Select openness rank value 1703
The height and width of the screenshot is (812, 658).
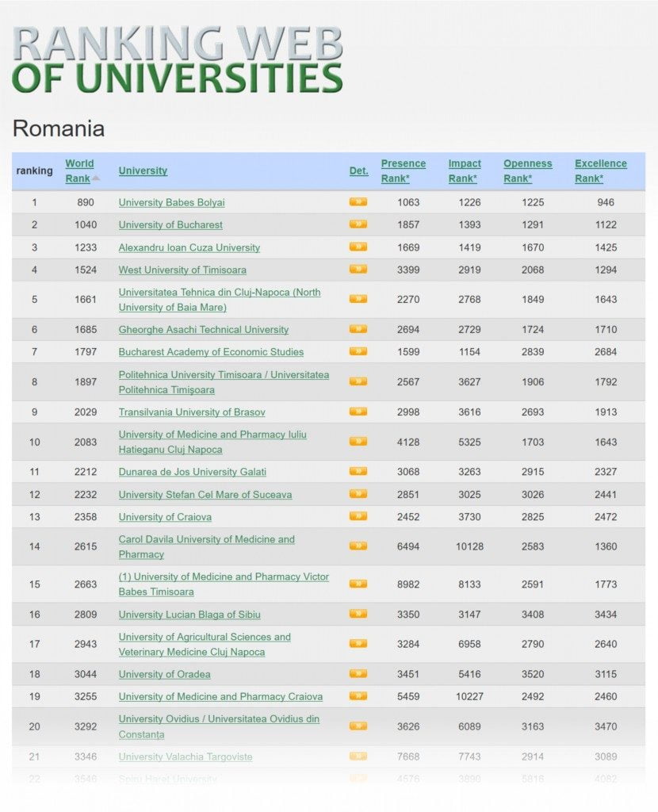click(x=533, y=442)
